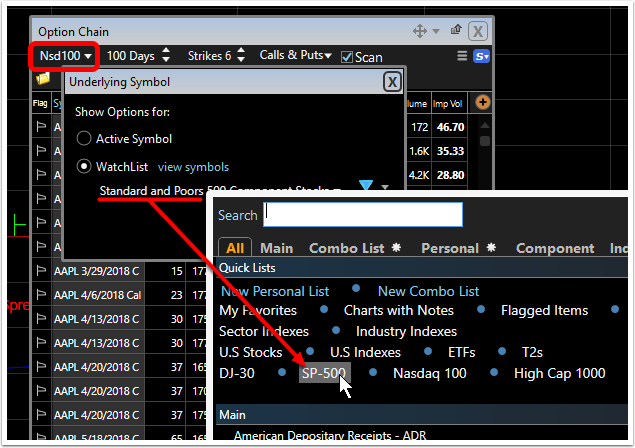
Task: Focus the Search input field
Action: 363,214
